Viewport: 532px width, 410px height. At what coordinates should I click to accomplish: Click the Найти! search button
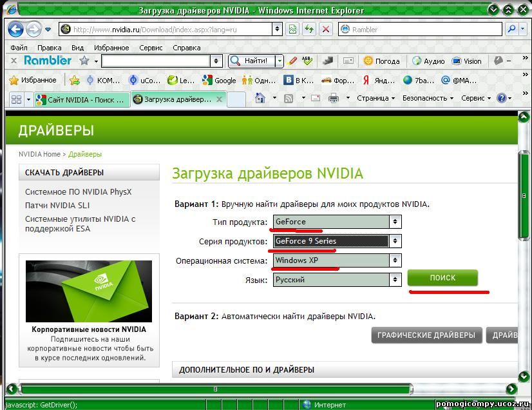coord(251,61)
